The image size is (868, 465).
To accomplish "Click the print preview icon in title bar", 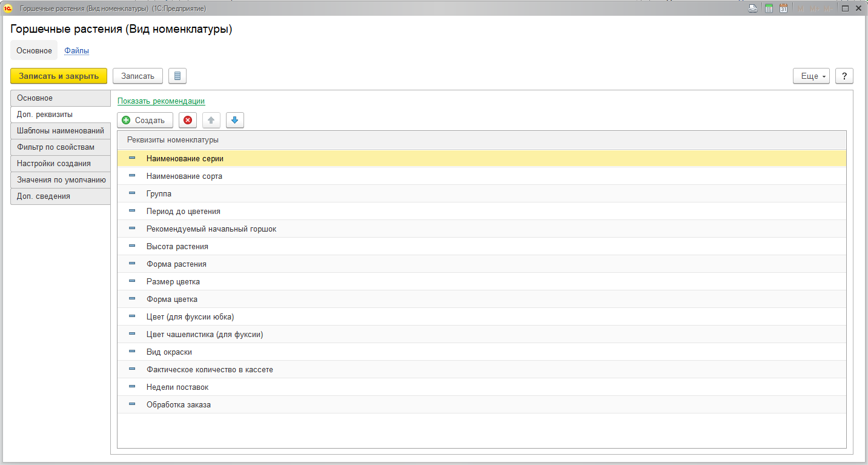I will [x=753, y=8].
